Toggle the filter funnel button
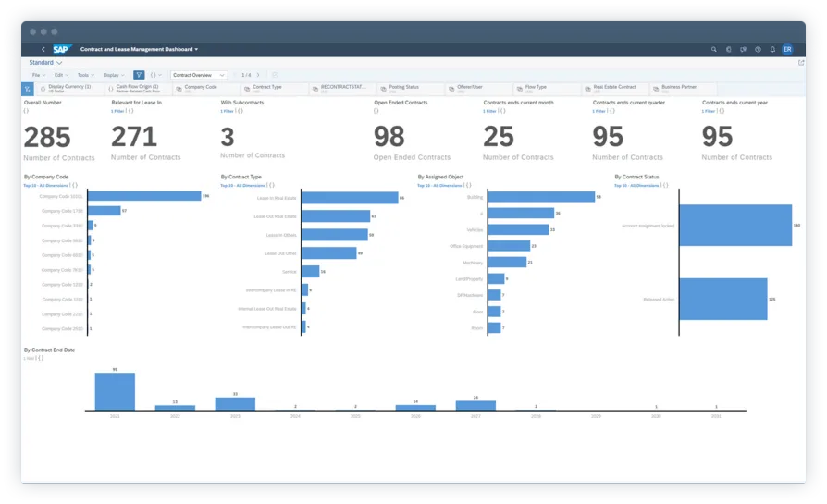The height and width of the screenshot is (504, 827). coord(139,75)
